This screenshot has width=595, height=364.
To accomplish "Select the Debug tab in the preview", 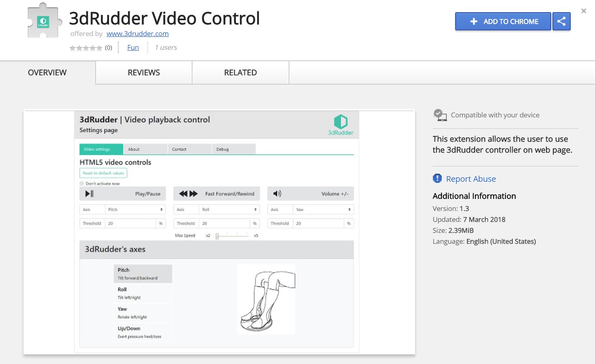I will point(233,149).
